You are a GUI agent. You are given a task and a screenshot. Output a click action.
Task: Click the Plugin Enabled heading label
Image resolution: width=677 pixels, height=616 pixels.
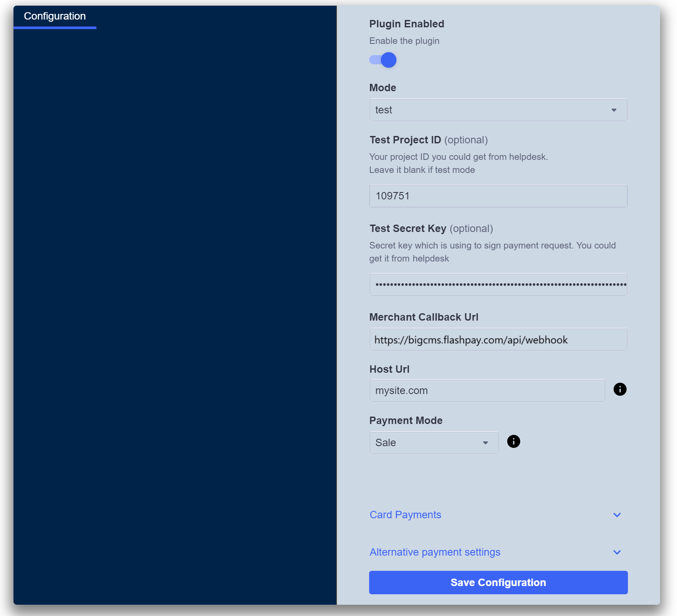[x=406, y=24]
